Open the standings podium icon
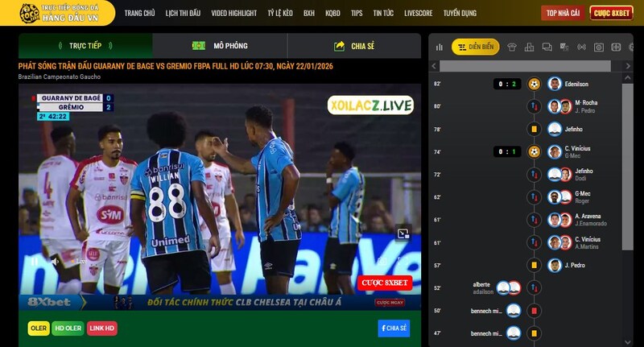The height and width of the screenshot is (347, 644). coord(529,47)
